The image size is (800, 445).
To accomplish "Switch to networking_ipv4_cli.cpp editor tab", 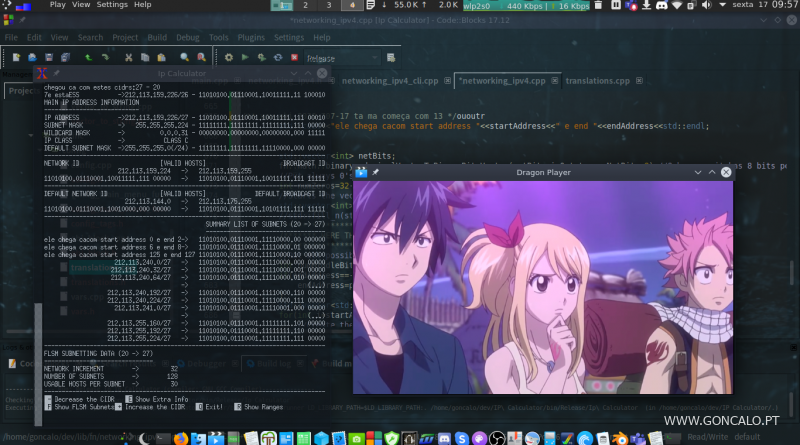I will pos(390,81).
